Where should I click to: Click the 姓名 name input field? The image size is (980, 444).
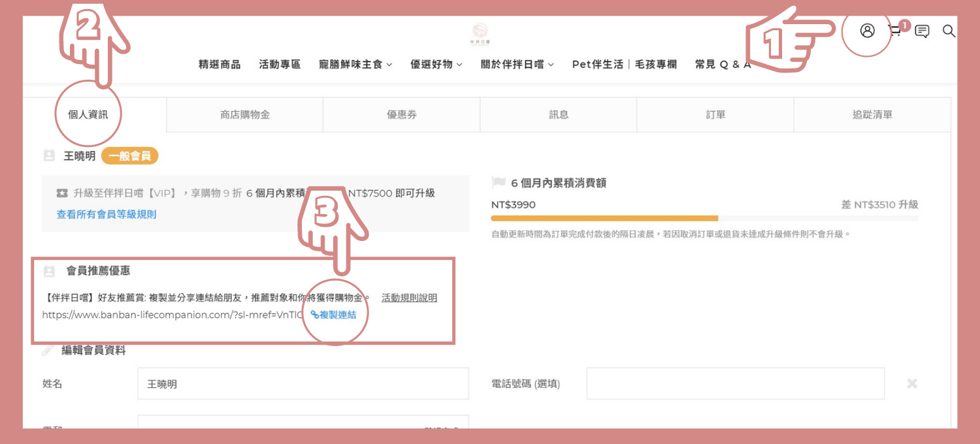coord(303,384)
